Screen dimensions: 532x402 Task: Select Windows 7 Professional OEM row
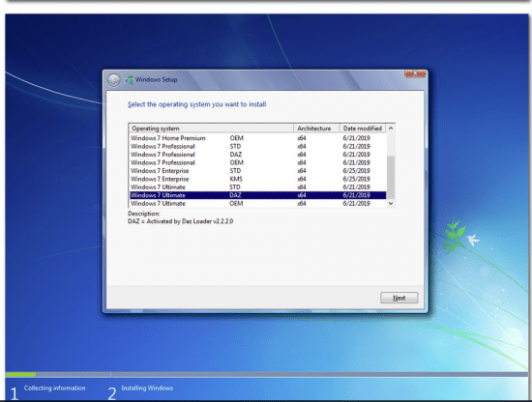[x=257, y=162]
